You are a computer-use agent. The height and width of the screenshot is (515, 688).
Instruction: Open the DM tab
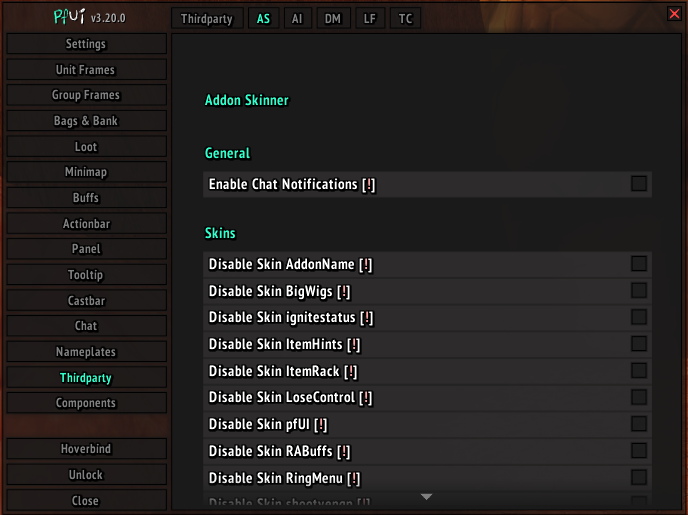tap(333, 18)
